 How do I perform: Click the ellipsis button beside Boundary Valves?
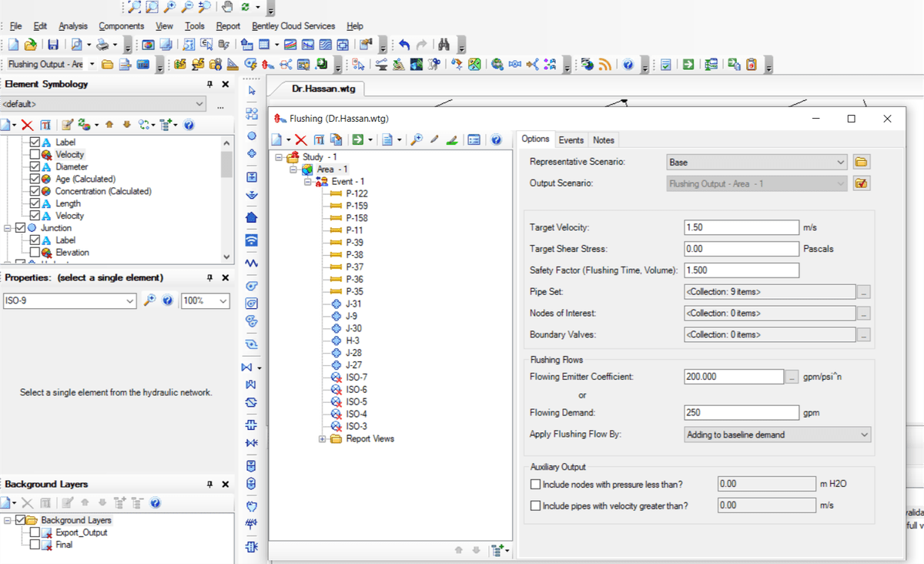[864, 335]
